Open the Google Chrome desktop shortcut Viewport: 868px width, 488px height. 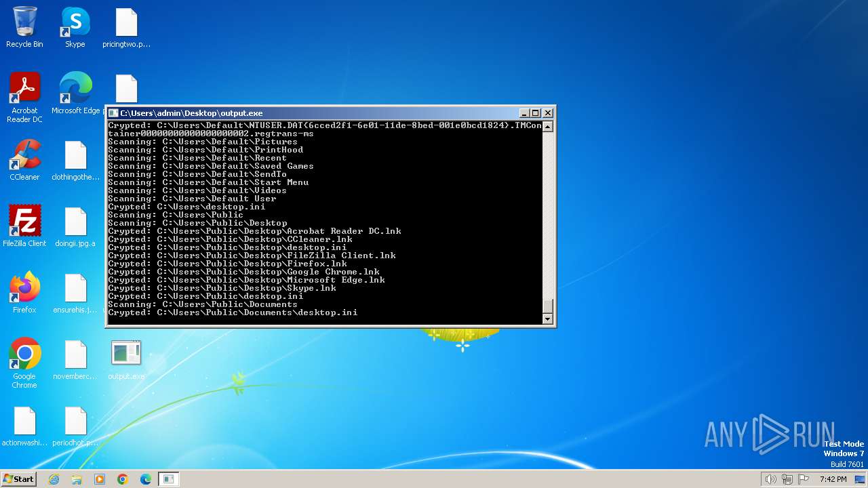click(24, 363)
